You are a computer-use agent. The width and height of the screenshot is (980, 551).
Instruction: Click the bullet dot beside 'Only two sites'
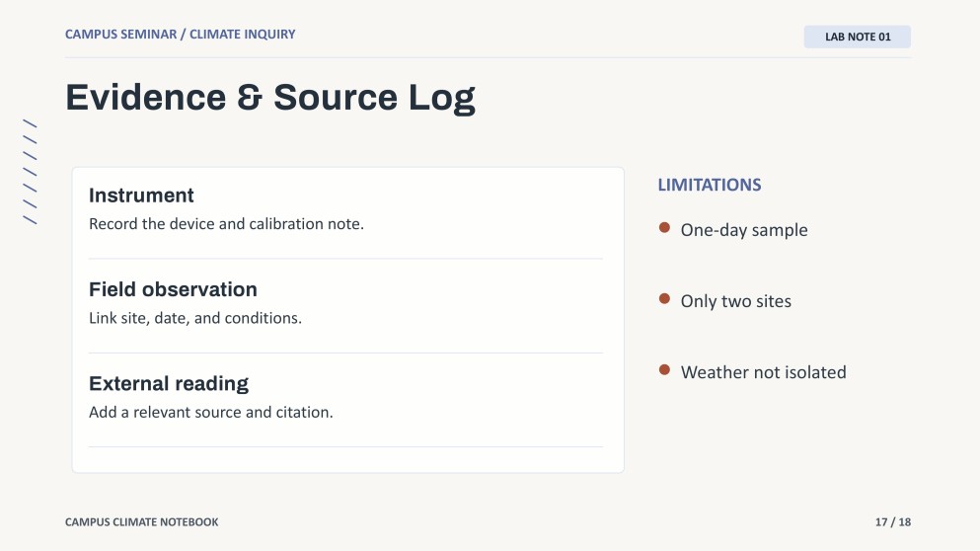664,299
